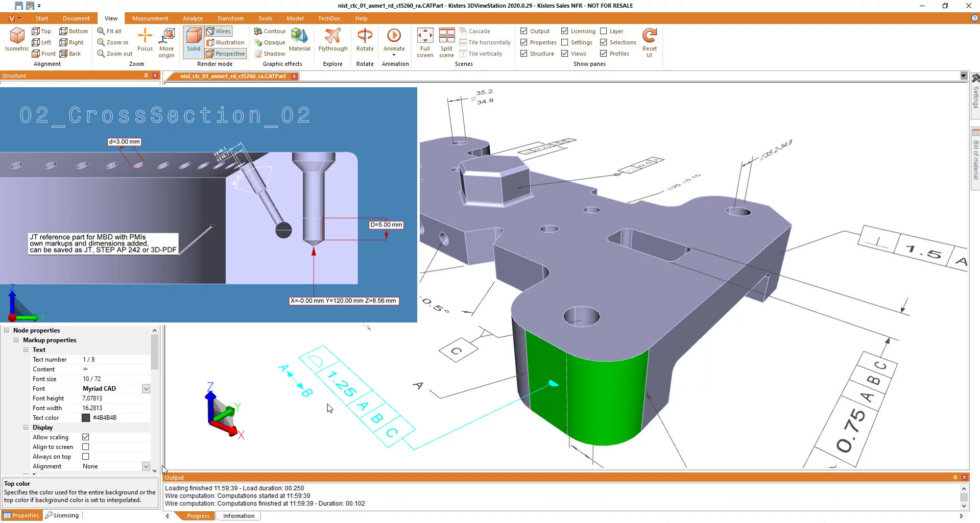The width and height of the screenshot is (980, 523).
Task: Change the Text color swatch
Action: pyautogui.click(x=86, y=417)
